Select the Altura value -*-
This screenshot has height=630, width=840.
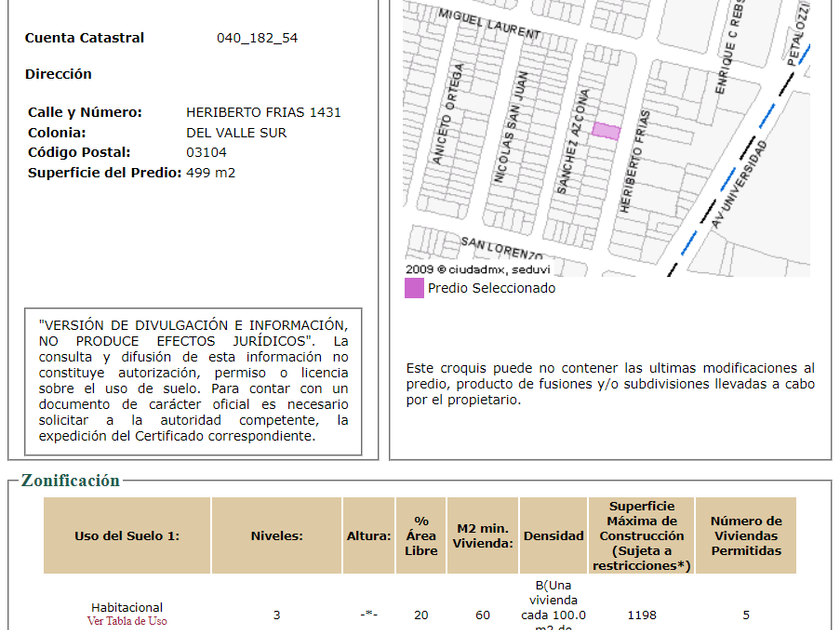pyautogui.click(x=369, y=615)
